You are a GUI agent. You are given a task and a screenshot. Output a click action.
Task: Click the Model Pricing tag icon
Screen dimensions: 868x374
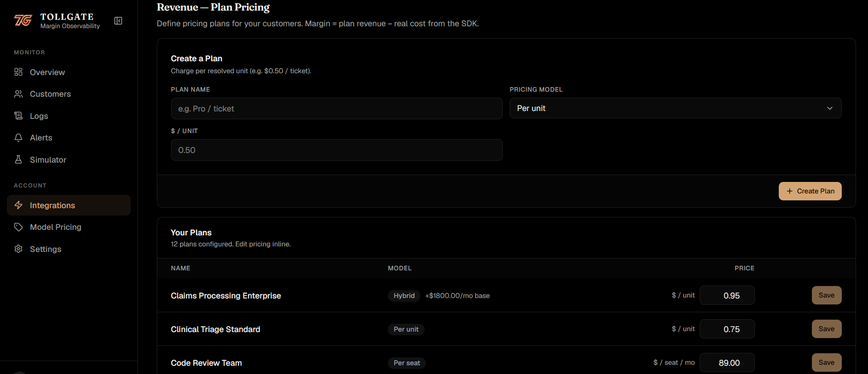click(x=18, y=227)
